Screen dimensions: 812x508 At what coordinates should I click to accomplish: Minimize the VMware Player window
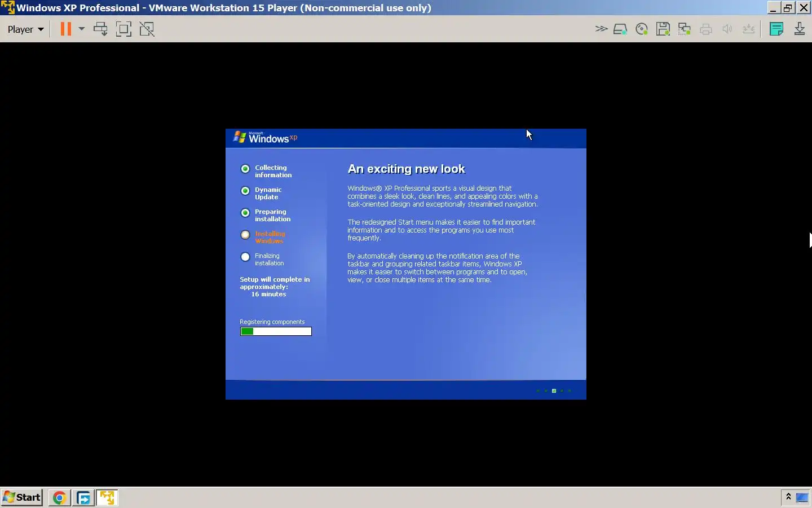(x=773, y=8)
